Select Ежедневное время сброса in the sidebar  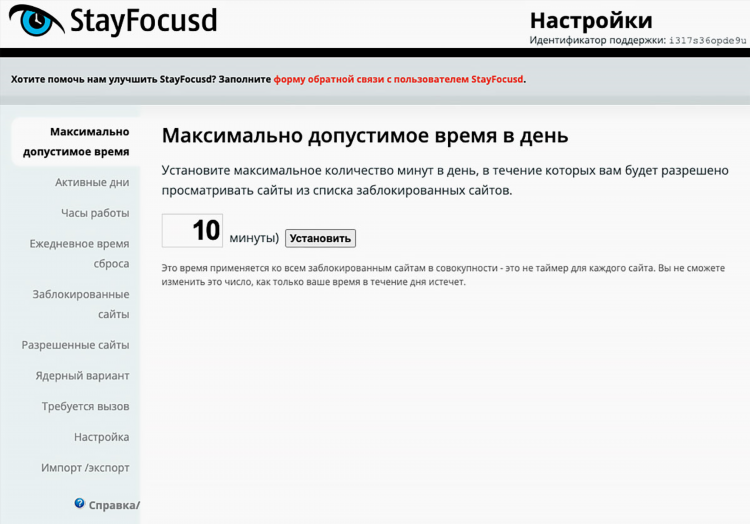coord(79,253)
